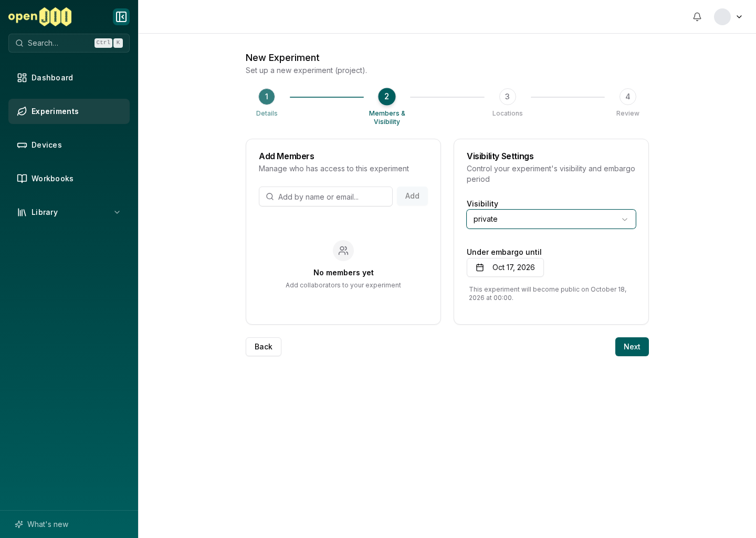
Task: Go to step 1 Details
Action: (267, 97)
